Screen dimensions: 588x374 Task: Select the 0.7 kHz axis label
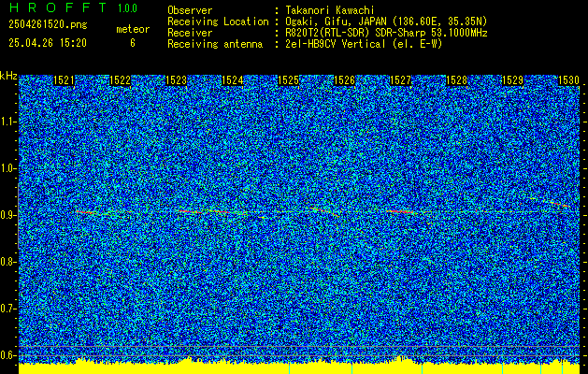pos(7,309)
